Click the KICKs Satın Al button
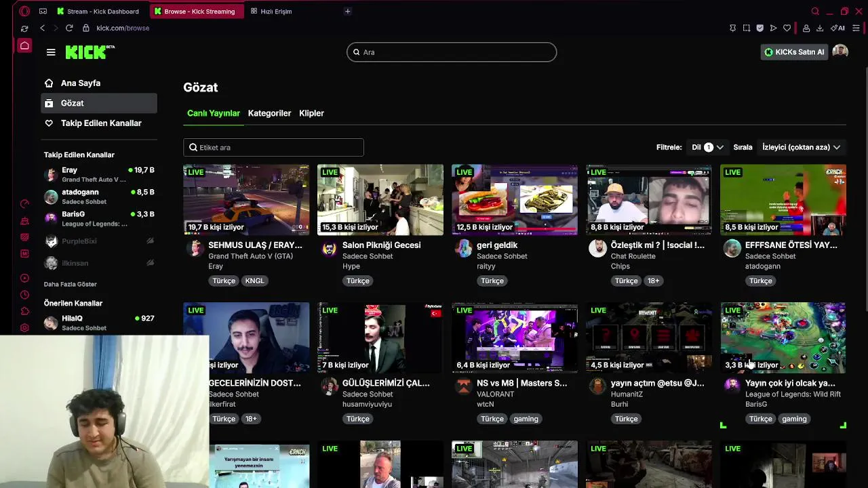 [794, 52]
